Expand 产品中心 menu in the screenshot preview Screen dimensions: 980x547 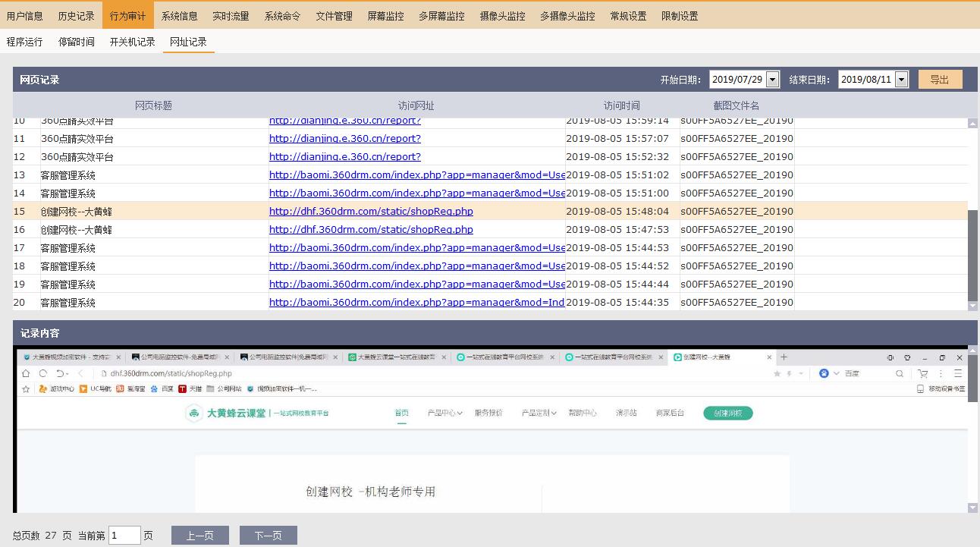pos(444,413)
